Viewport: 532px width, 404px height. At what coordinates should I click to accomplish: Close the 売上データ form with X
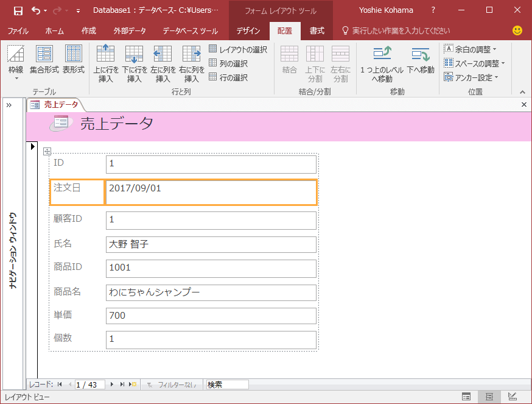tap(524, 105)
